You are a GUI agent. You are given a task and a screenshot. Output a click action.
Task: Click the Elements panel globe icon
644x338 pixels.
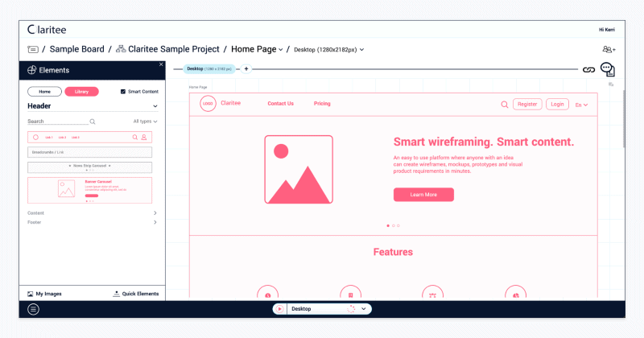pyautogui.click(x=31, y=70)
